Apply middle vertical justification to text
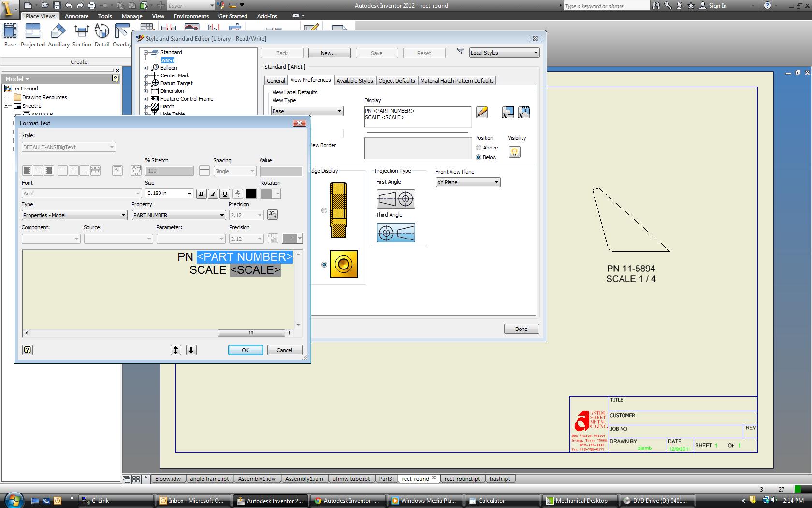812x508 pixels. click(x=73, y=170)
